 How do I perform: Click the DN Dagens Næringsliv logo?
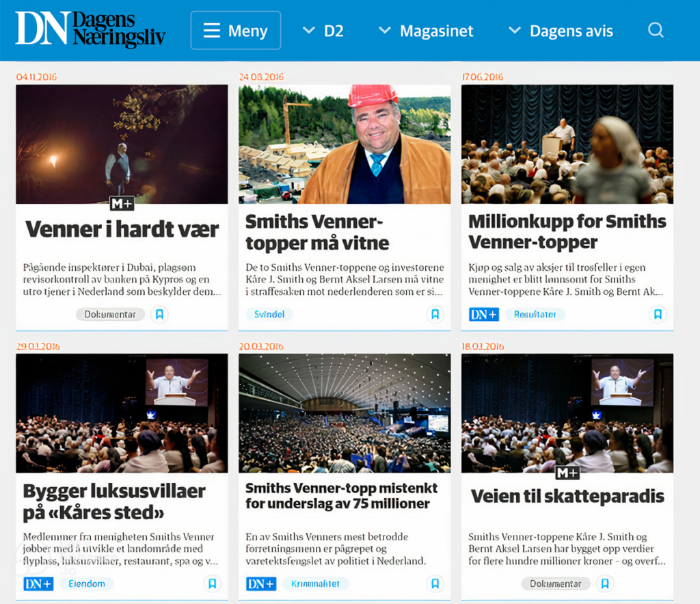click(x=90, y=29)
